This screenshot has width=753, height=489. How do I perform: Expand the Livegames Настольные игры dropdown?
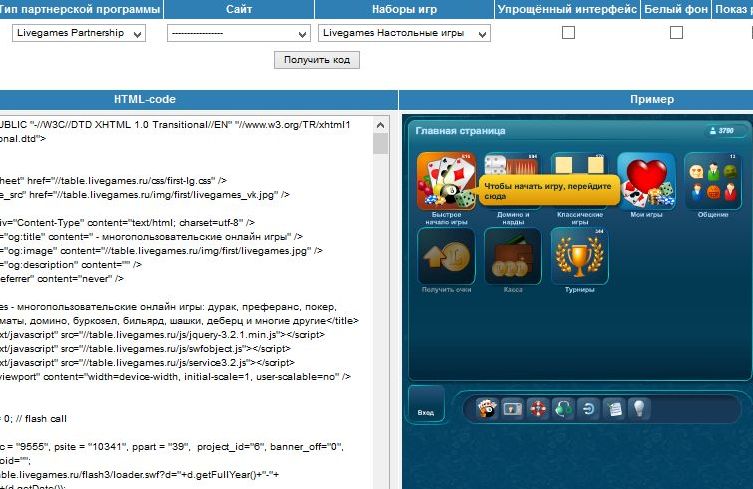[x=404, y=33]
